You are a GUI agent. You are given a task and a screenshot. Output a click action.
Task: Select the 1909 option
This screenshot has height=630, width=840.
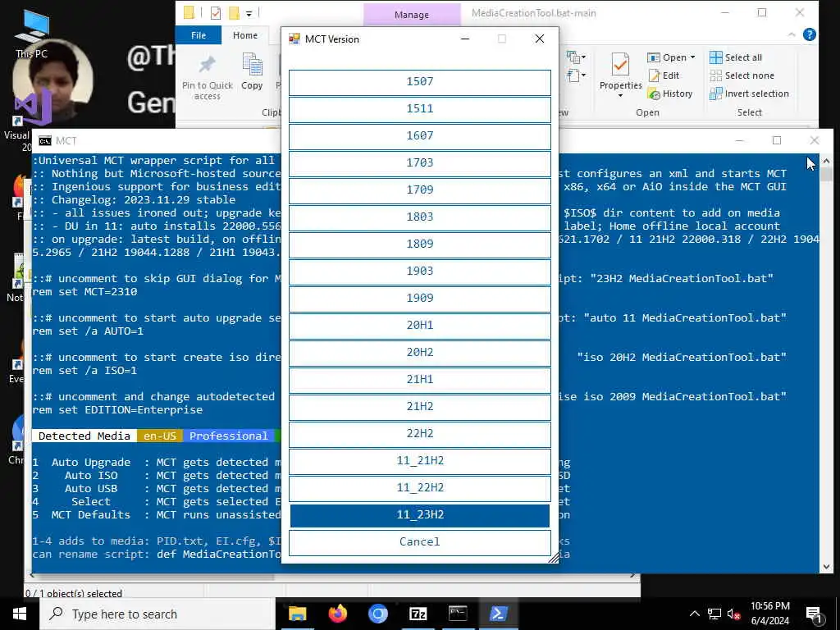(x=419, y=299)
